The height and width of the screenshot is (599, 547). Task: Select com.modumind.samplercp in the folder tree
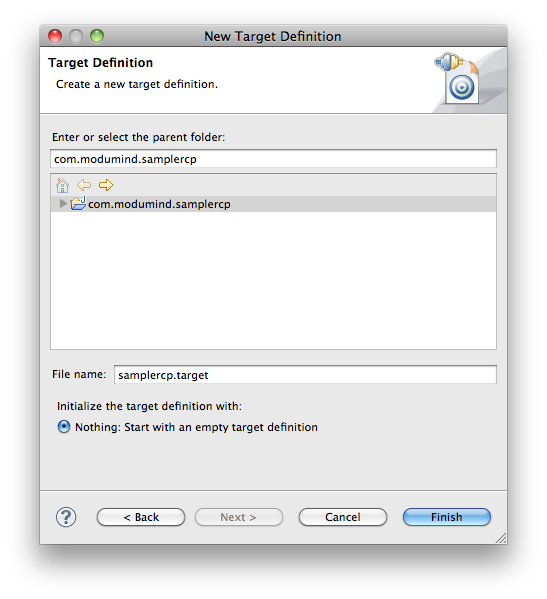pyautogui.click(x=159, y=204)
